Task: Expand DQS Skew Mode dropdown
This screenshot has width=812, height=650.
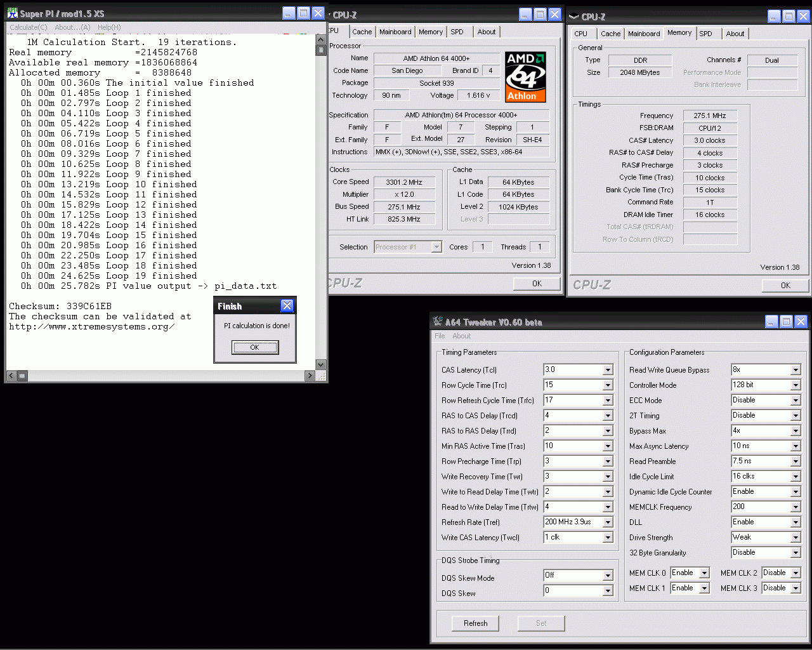Action: pos(607,576)
